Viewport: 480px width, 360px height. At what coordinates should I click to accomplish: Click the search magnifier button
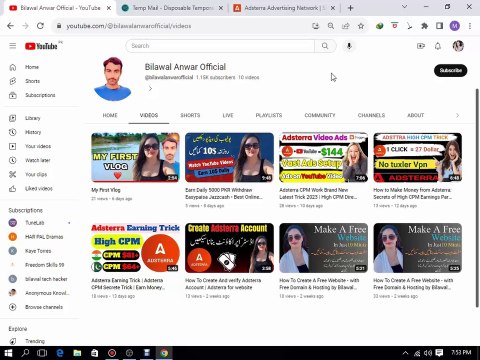[x=325, y=46]
